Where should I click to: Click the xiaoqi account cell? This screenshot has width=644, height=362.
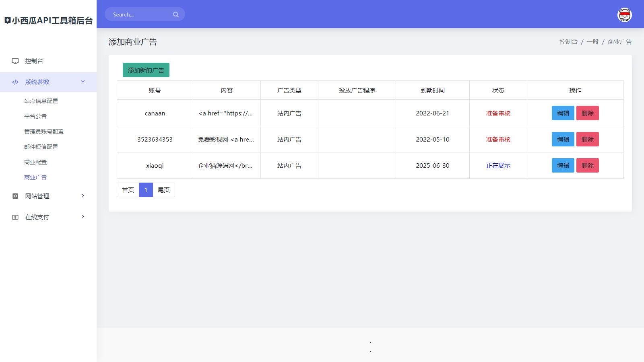tap(155, 166)
